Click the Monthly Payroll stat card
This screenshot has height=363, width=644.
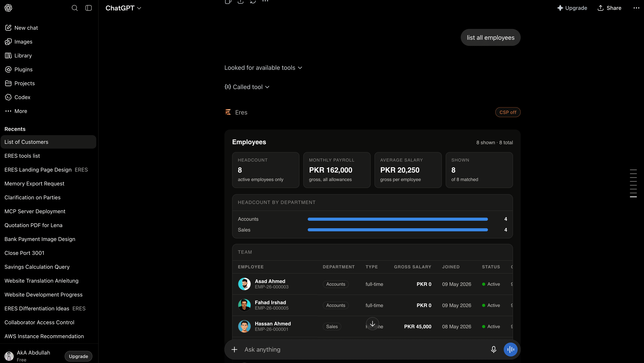[337, 170]
